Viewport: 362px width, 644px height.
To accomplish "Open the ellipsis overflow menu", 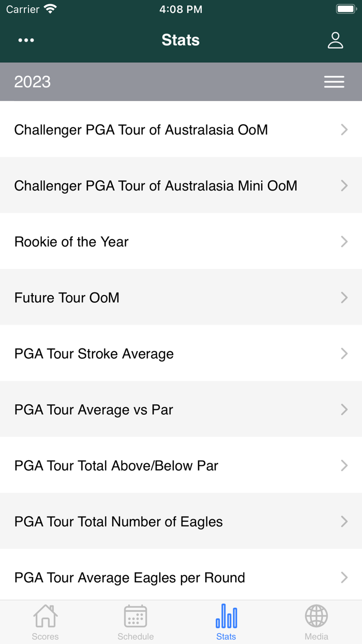I will click(x=26, y=40).
